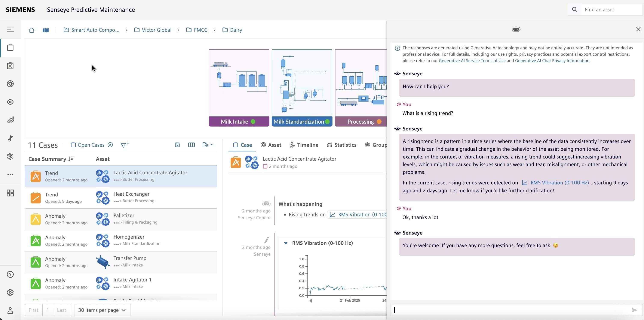
Task: Switch to the Statistics tab
Action: 341,145
